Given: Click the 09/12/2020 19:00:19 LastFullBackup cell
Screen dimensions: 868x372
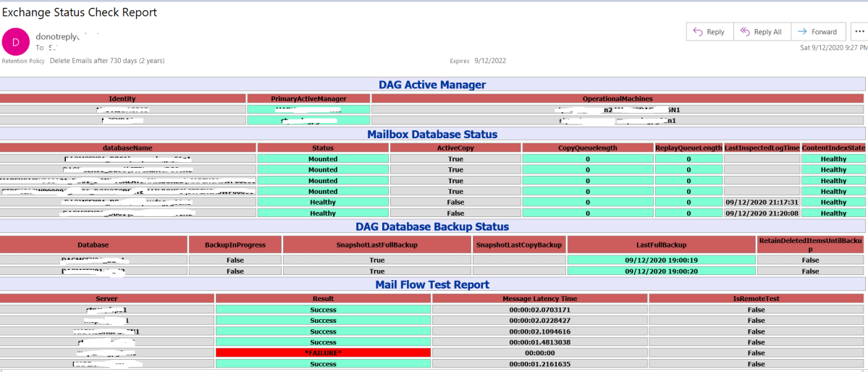Looking at the screenshot, I should click(x=661, y=260).
